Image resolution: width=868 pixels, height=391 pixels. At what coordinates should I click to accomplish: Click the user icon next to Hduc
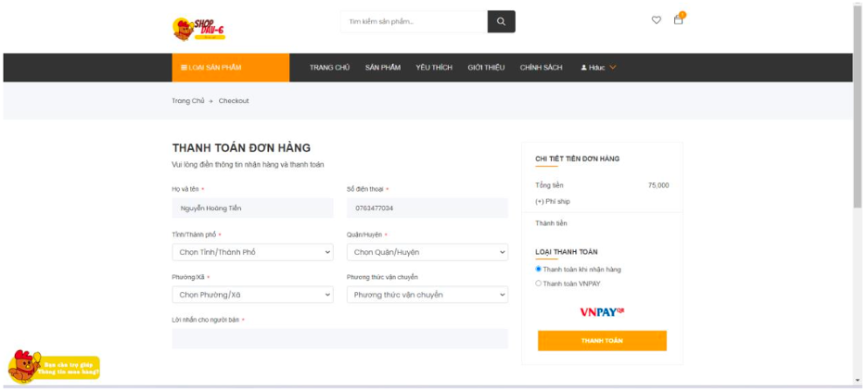(583, 68)
